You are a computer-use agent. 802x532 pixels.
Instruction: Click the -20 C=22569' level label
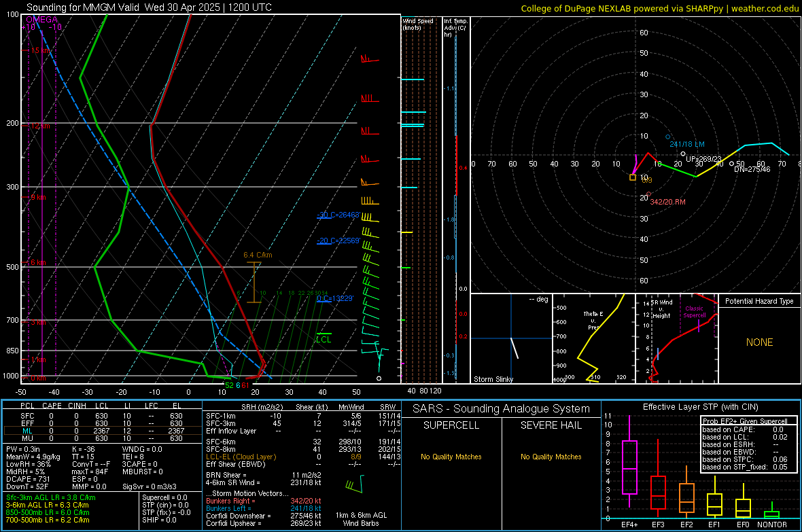click(338, 241)
